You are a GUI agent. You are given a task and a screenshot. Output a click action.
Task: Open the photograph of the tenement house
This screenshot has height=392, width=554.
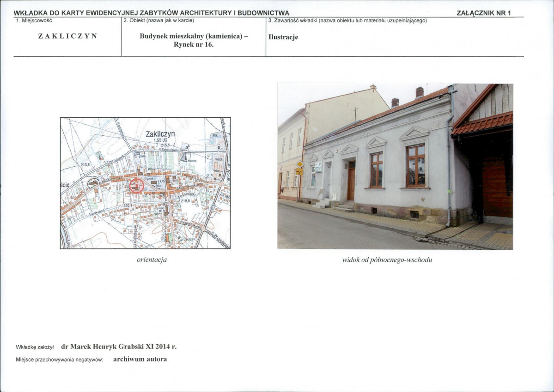point(395,166)
